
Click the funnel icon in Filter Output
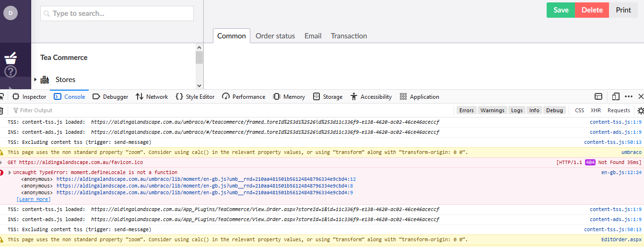pyautogui.click(x=16, y=110)
